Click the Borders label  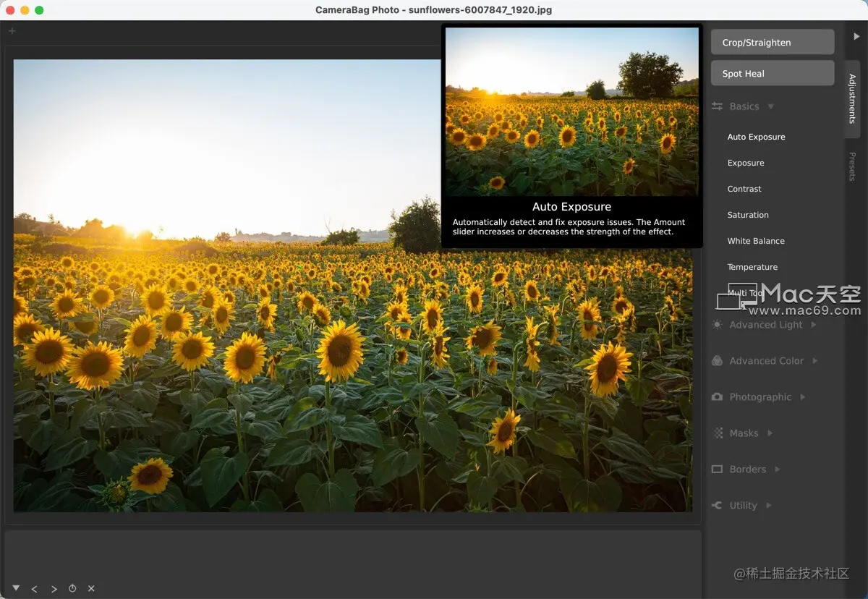747,470
